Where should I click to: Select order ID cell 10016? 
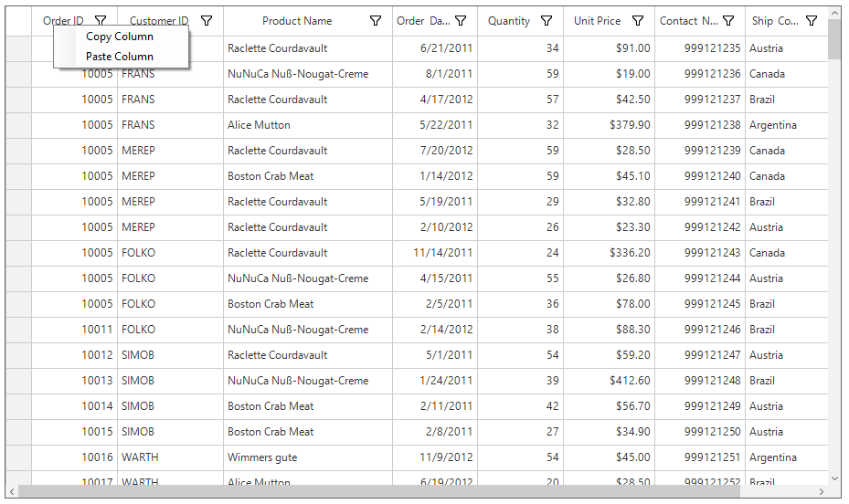point(74,457)
